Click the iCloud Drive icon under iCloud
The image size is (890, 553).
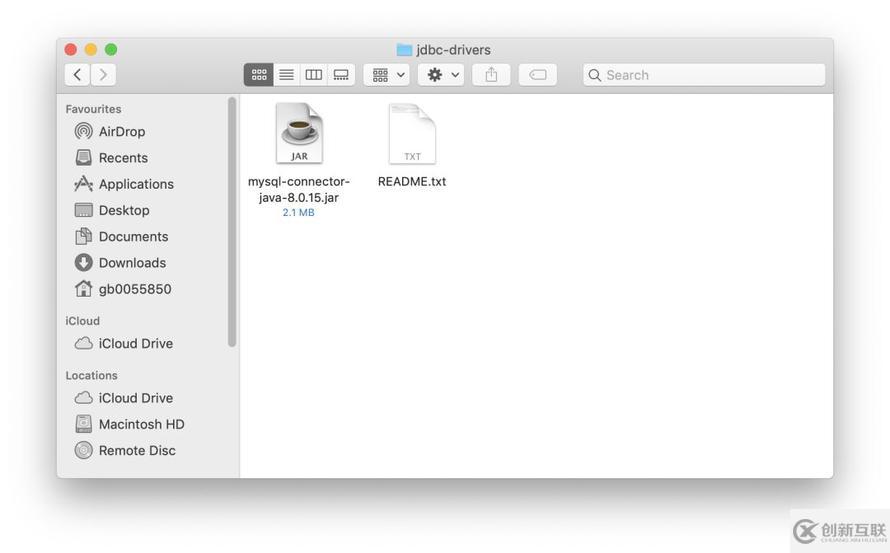point(83,343)
